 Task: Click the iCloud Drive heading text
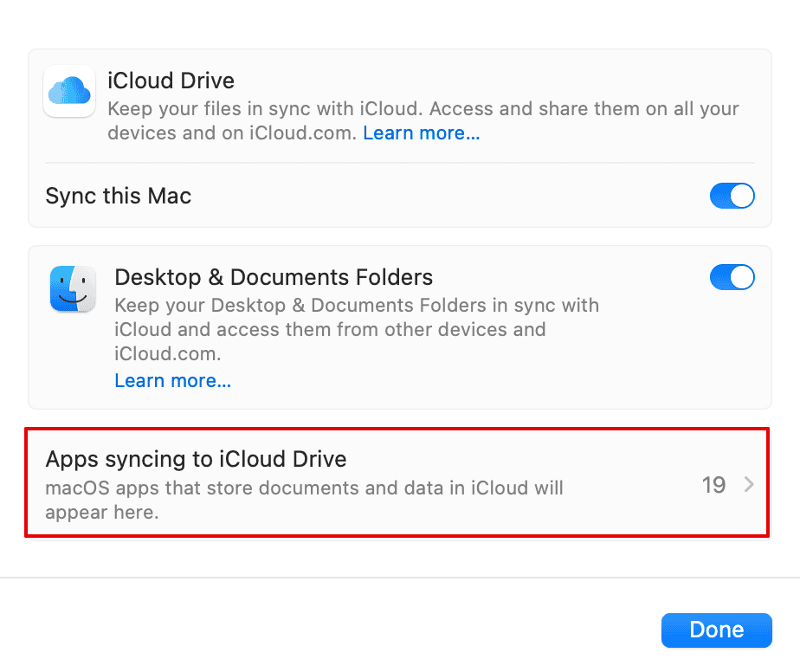click(171, 81)
